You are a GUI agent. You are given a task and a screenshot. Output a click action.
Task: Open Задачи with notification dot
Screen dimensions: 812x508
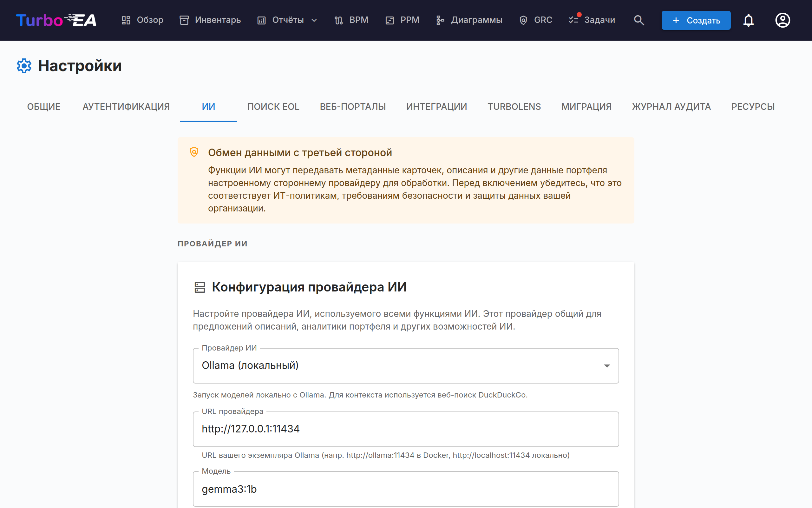click(592, 20)
